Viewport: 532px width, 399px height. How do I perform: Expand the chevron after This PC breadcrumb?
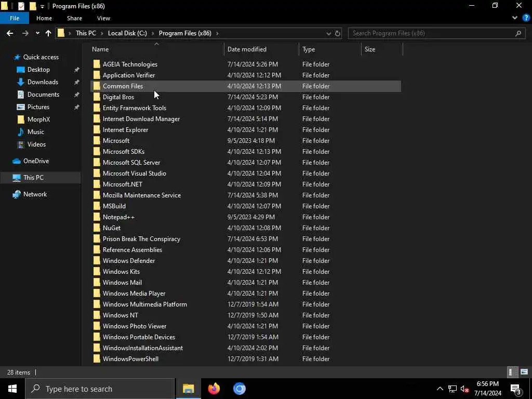point(102,33)
